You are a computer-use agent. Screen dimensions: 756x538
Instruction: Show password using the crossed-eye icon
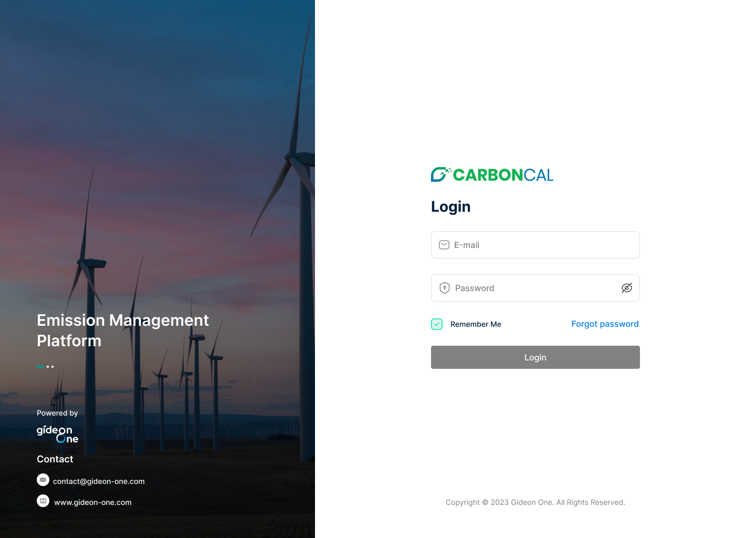[626, 288]
